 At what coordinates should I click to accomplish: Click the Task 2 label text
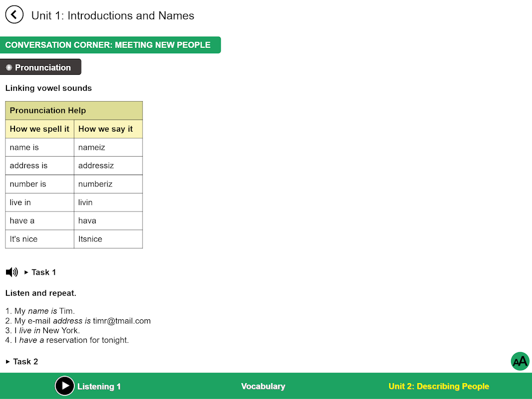click(x=26, y=362)
